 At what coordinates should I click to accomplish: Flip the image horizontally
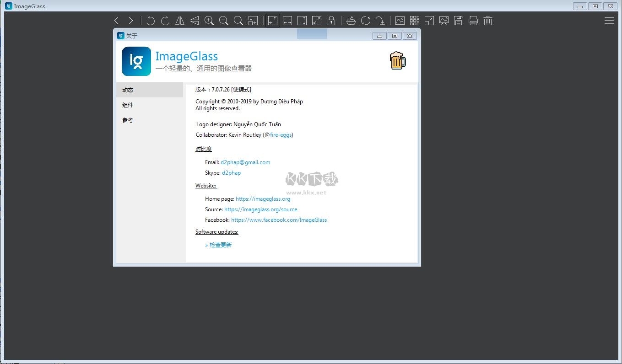[180, 20]
